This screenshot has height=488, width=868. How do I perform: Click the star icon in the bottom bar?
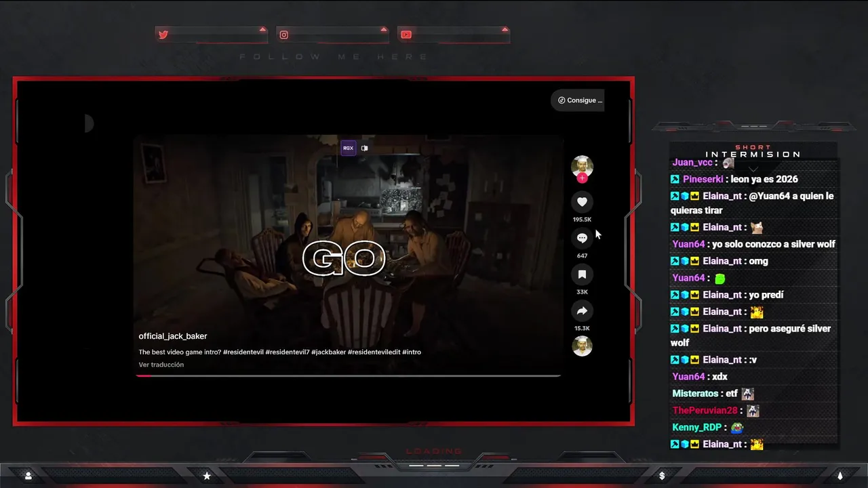207,476
